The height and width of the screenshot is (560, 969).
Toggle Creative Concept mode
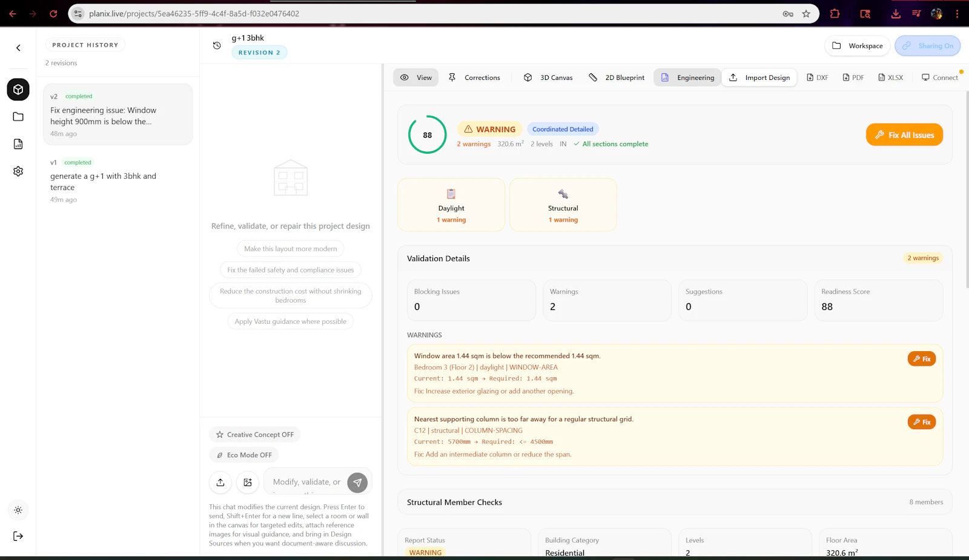click(x=254, y=434)
